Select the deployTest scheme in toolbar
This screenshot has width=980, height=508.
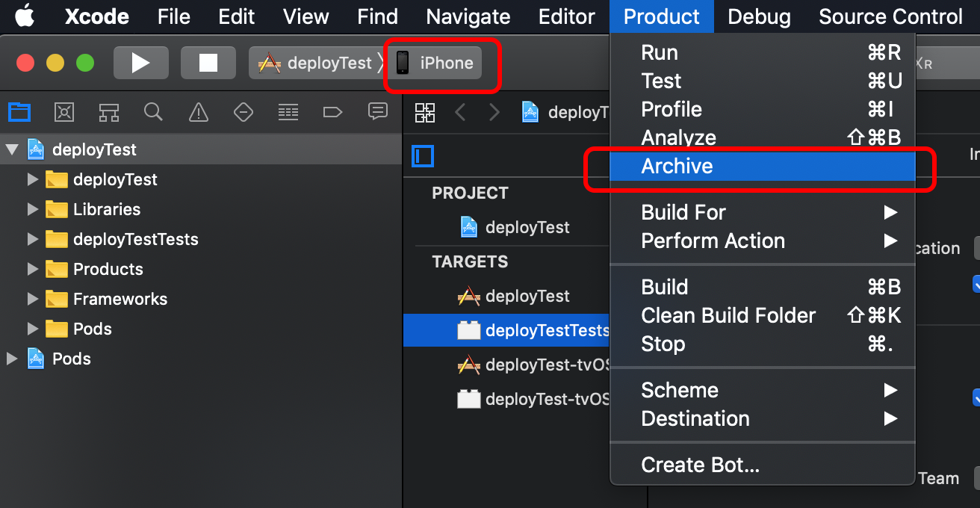(x=314, y=63)
